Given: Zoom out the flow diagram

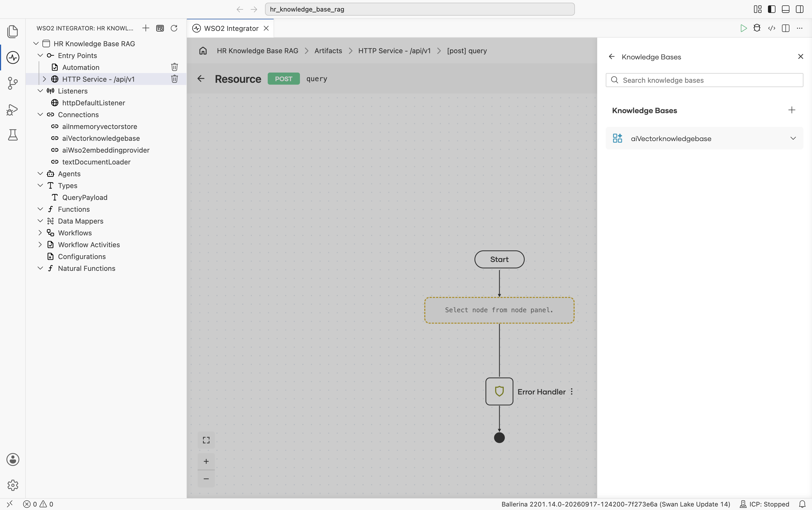Looking at the screenshot, I should click(x=206, y=479).
